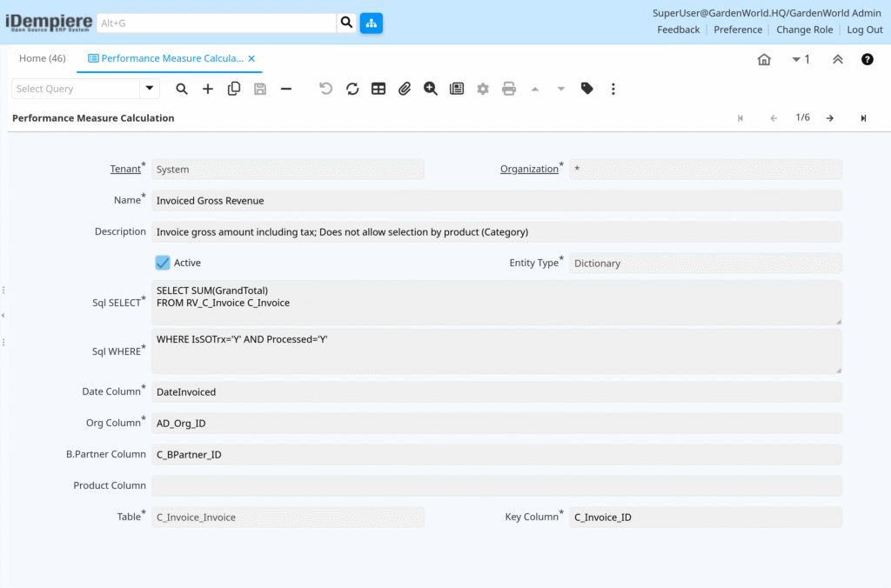
Task: Expand the more-options kebab menu in the toolbar
Action: pos(613,89)
